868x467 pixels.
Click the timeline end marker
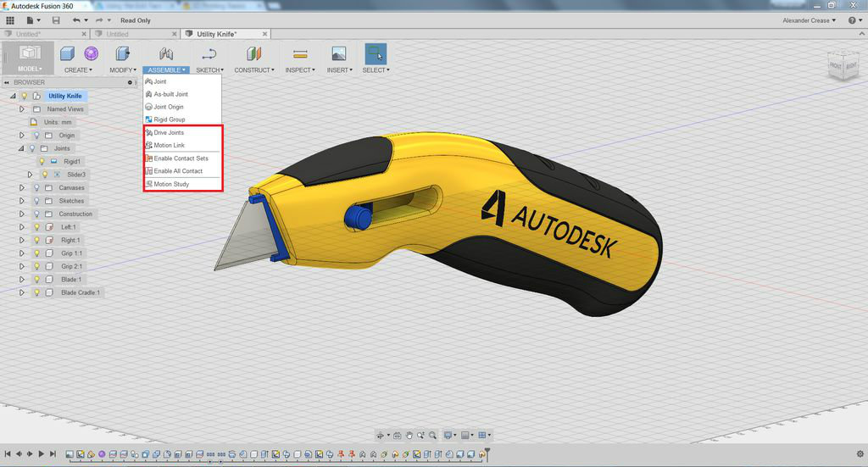(487, 453)
